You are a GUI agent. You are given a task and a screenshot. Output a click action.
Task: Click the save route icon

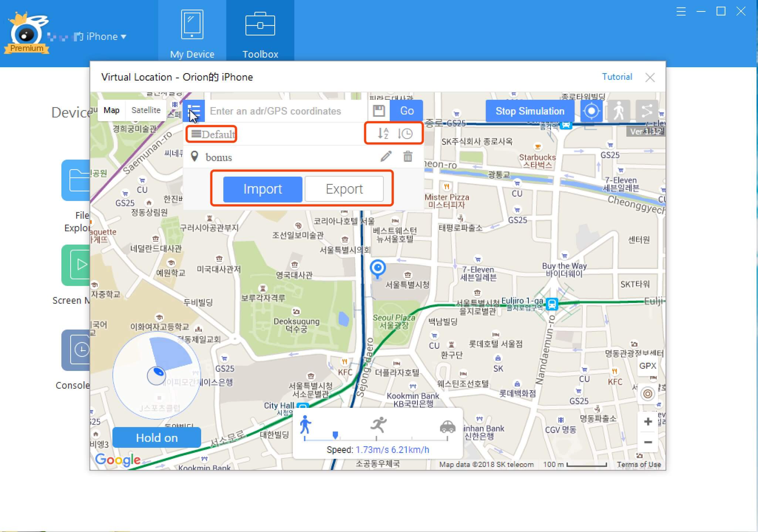click(378, 110)
